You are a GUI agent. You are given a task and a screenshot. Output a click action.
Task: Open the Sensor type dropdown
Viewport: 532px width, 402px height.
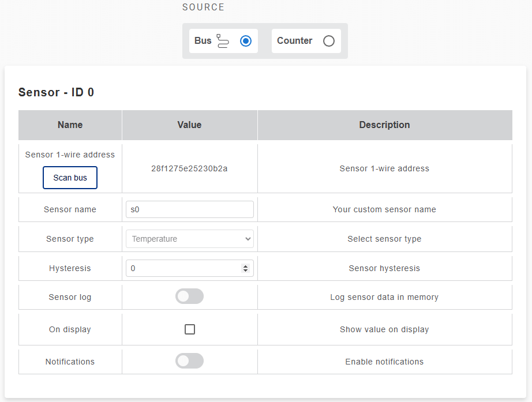click(x=189, y=239)
